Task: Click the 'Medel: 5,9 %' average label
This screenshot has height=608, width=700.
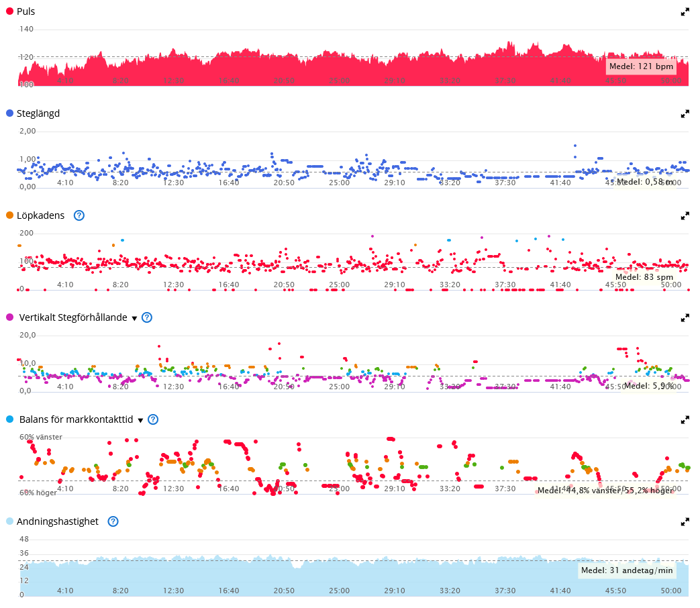Action: click(649, 386)
